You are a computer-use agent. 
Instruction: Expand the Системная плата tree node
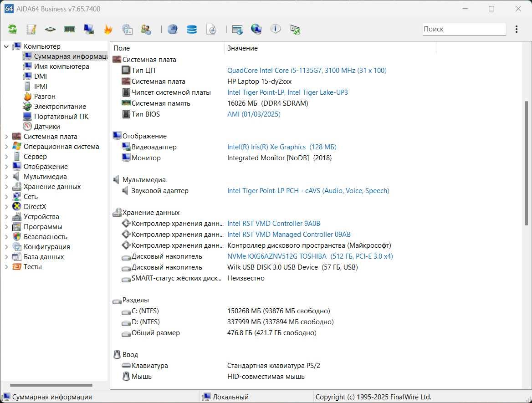click(6, 137)
